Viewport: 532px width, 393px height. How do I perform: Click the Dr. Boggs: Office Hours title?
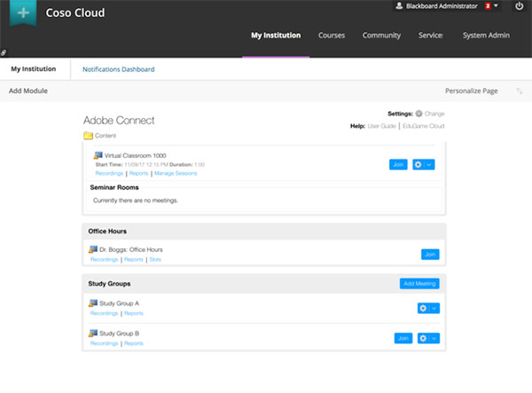click(x=131, y=249)
